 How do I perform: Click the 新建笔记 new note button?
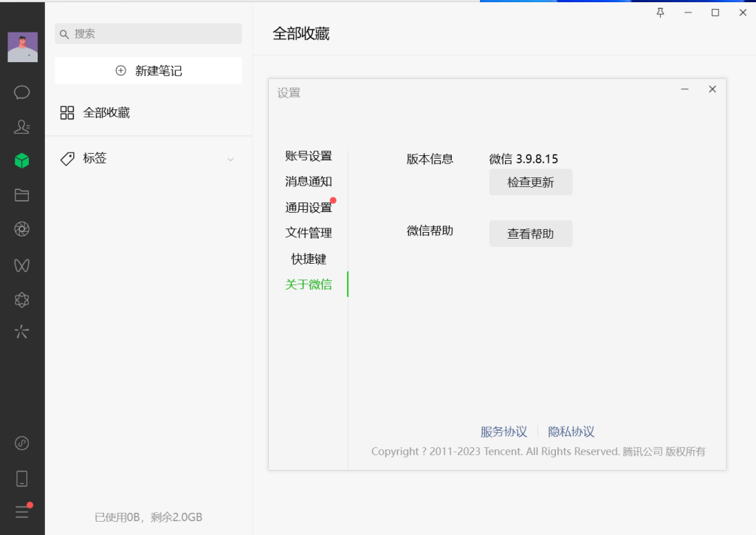pos(148,70)
